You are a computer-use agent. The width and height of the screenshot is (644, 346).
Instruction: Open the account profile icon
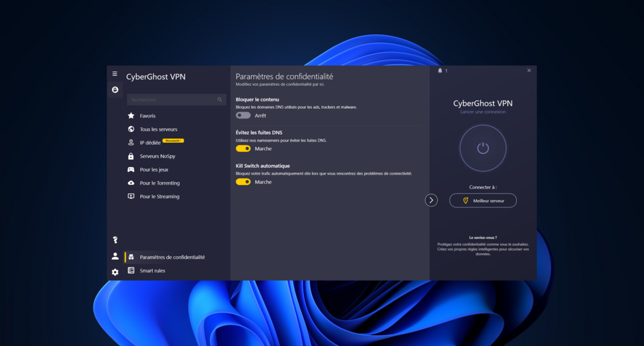coord(115,256)
